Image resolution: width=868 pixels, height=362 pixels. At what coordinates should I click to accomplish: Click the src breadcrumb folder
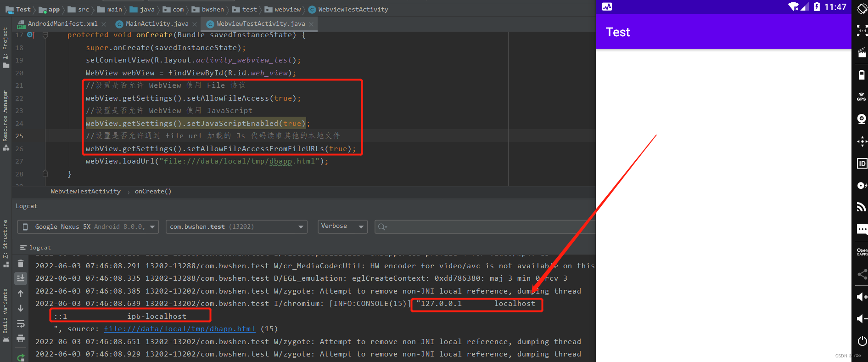78,9
